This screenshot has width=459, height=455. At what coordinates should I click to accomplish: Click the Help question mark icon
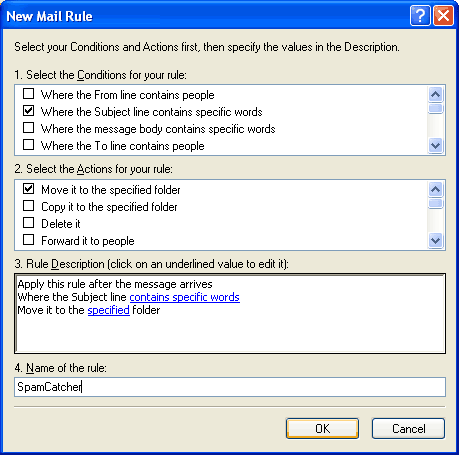click(420, 16)
